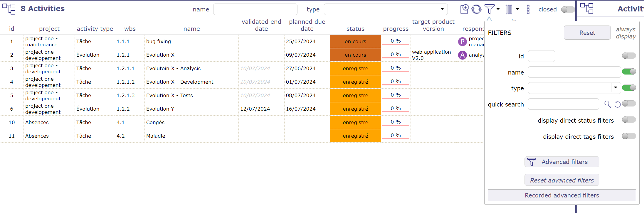Click the id field in Filters
Screen dimensions: 644x213
(x=541, y=56)
